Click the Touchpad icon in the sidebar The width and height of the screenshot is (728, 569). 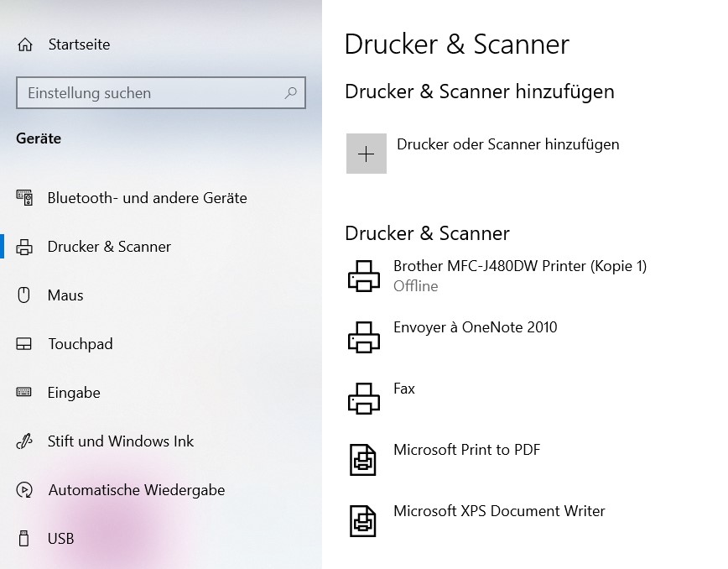click(x=25, y=344)
